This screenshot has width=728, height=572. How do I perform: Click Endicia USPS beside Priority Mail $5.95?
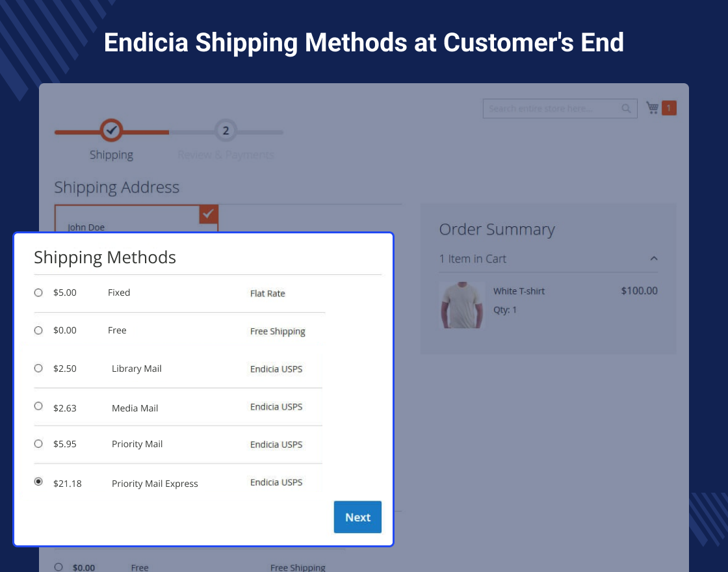276,445
